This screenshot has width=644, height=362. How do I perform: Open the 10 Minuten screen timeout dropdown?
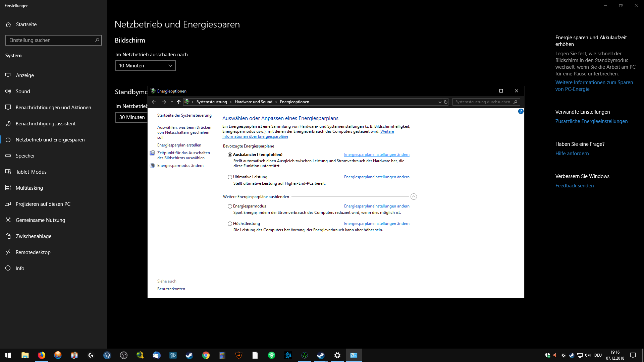coord(145,66)
